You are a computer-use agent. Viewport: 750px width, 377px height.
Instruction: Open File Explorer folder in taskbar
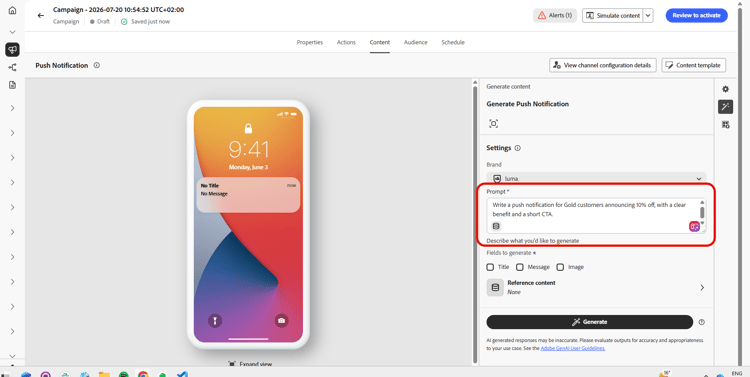(x=104, y=374)
